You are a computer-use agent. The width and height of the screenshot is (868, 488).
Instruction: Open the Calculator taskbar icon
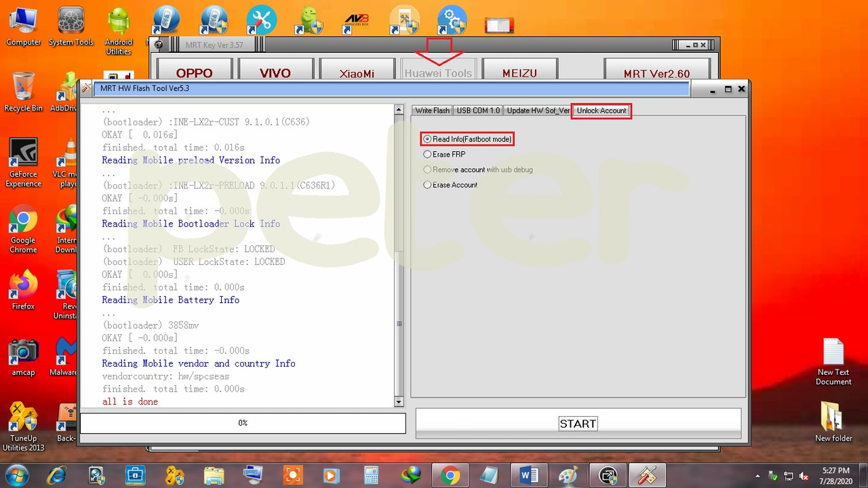pyautogui.click(x=371, y=474)
